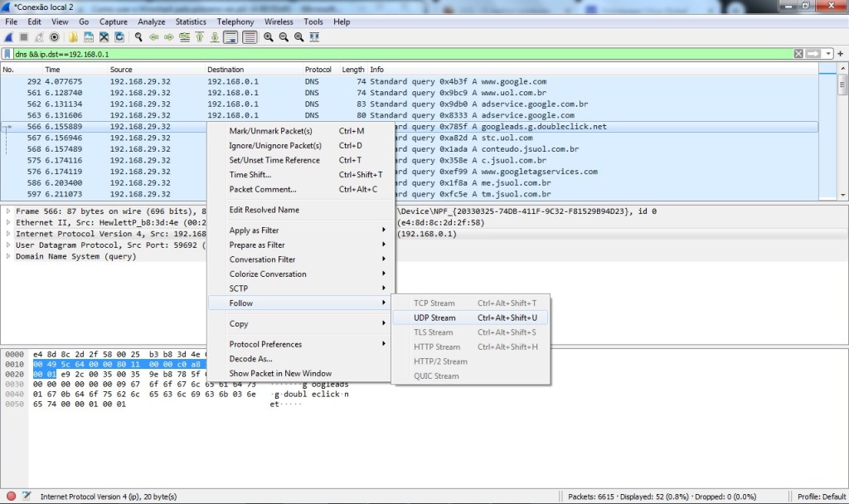Expand the Frame 566 tree row
This screenshot has width=849, height=504.
click(x=8, y=211)
